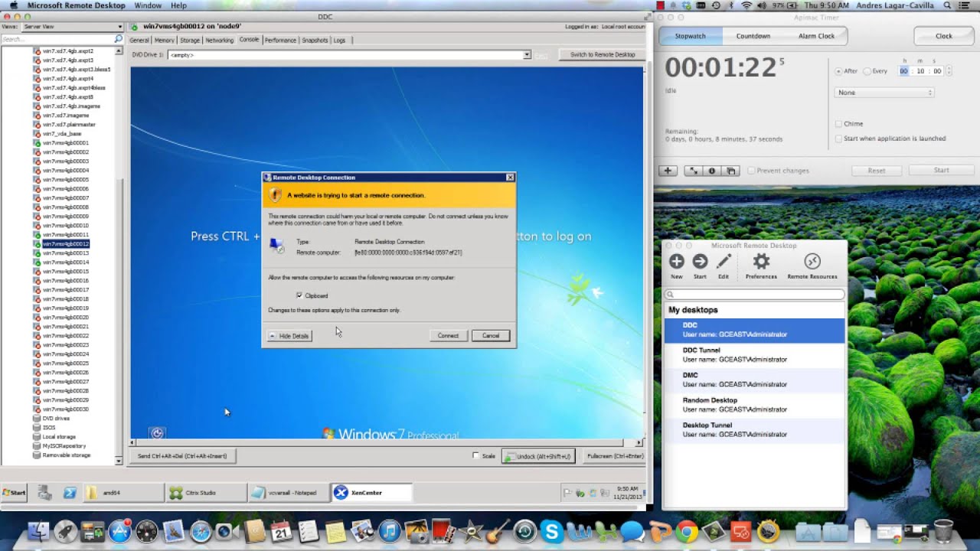Switch to the Memory tab
980x551 pixels.
coord(164,40)
